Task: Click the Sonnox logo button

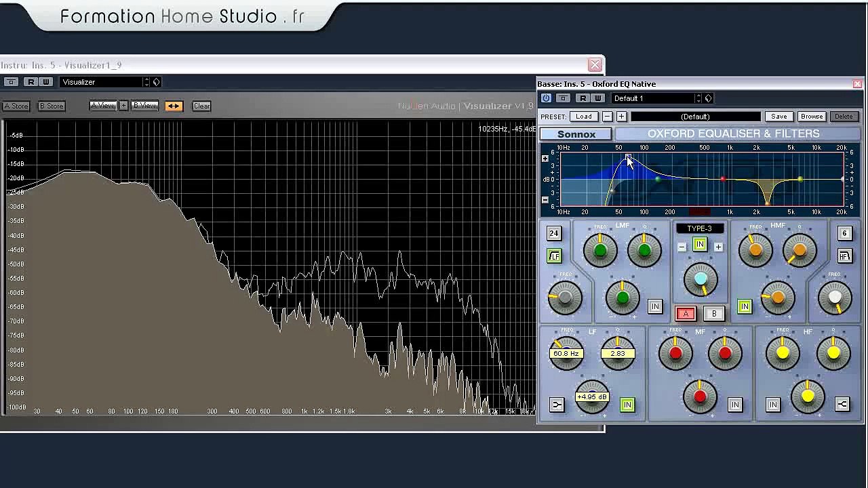Action: click(x=576, y=134)
